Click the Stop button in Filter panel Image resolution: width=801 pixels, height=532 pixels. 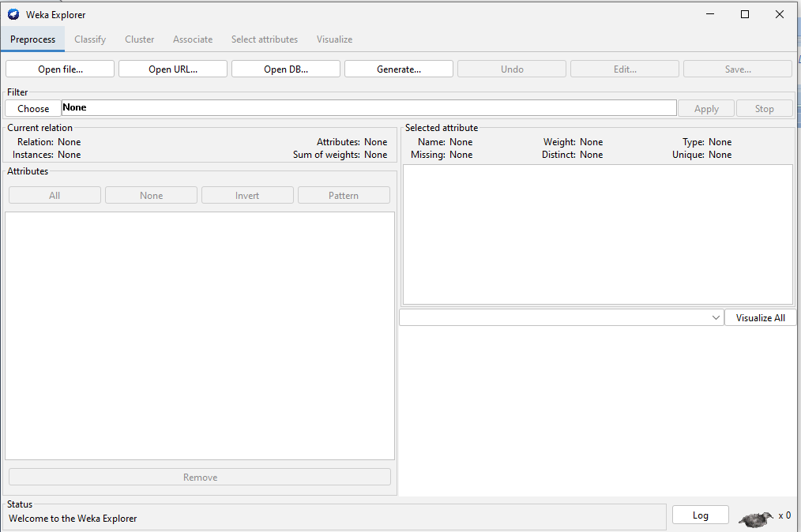point(764,108)
